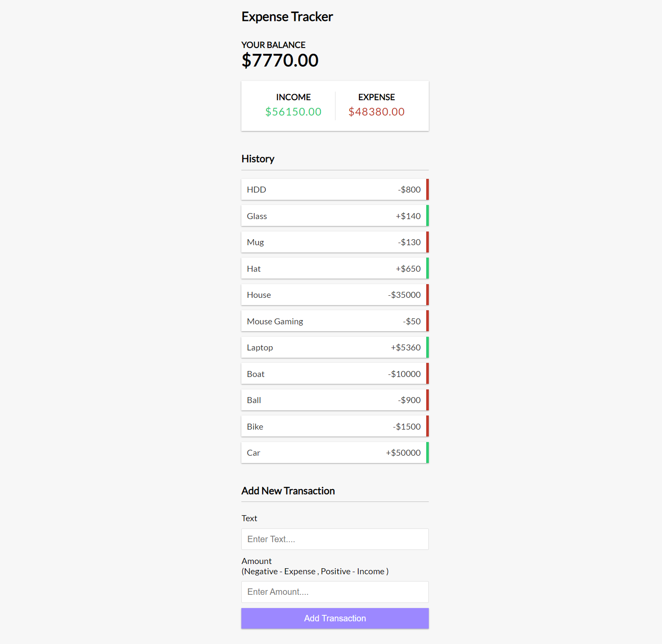This screenshot has height=644, width=662.
Task: Click the red indicator on the HDD entry
Action: 427,189
